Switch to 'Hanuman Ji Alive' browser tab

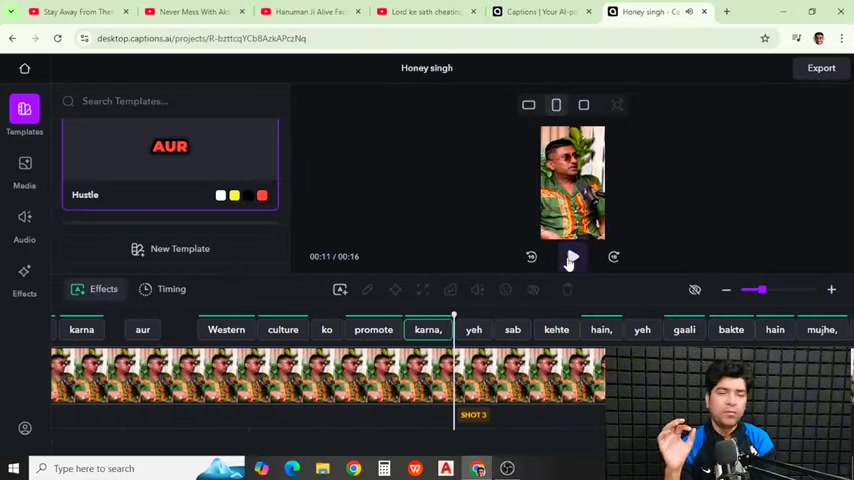312,11
